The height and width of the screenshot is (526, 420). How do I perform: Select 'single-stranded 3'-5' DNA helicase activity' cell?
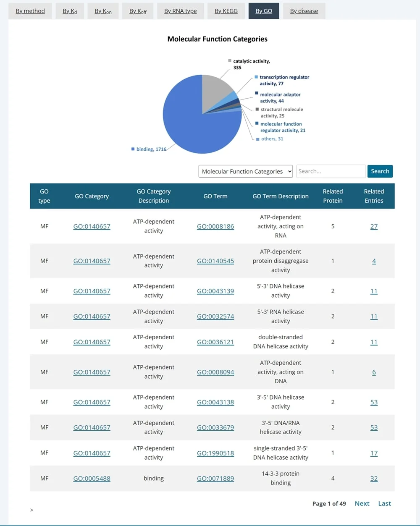pos(281,453)
